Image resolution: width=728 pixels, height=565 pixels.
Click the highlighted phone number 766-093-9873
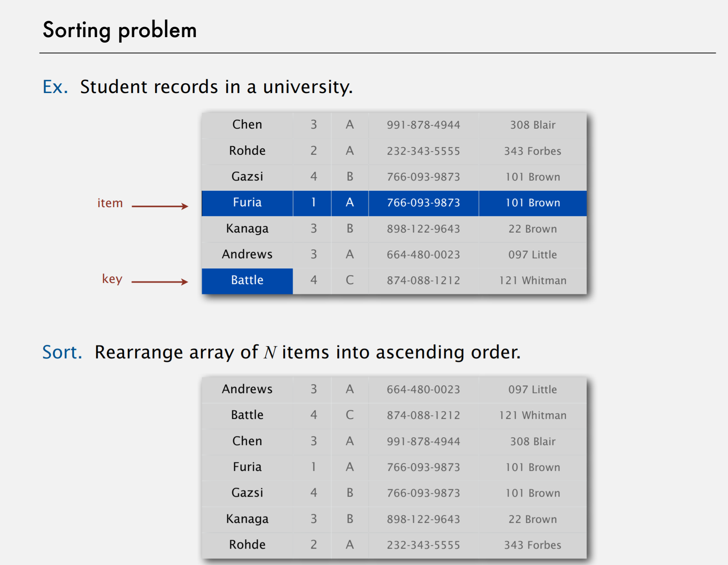pyautogui.click(x=423, y=203)
